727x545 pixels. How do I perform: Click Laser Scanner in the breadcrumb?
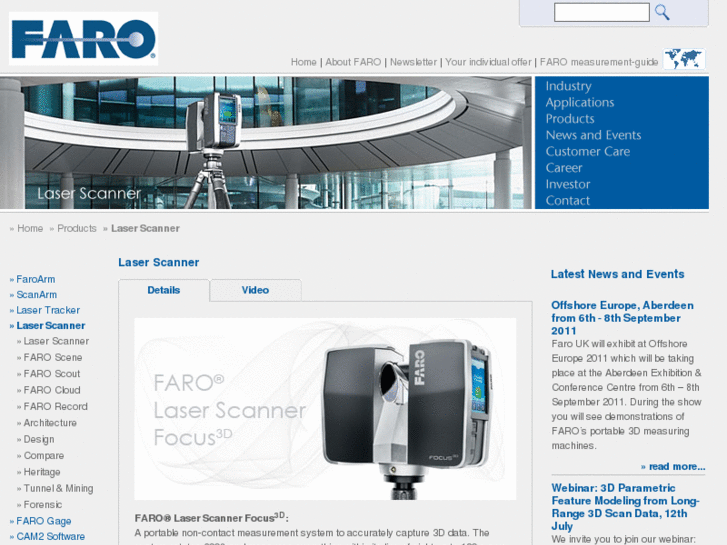point(145,228)
